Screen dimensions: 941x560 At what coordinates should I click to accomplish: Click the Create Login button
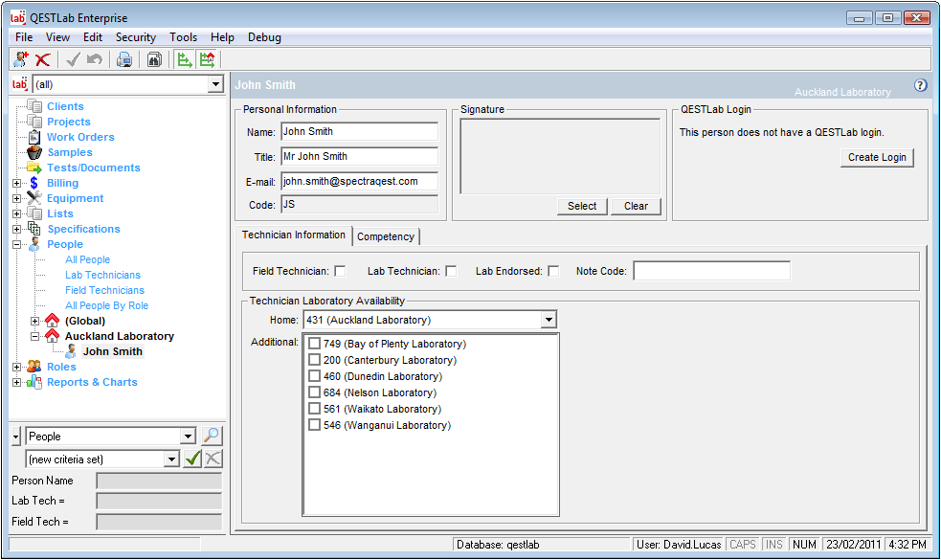(876, 157)
